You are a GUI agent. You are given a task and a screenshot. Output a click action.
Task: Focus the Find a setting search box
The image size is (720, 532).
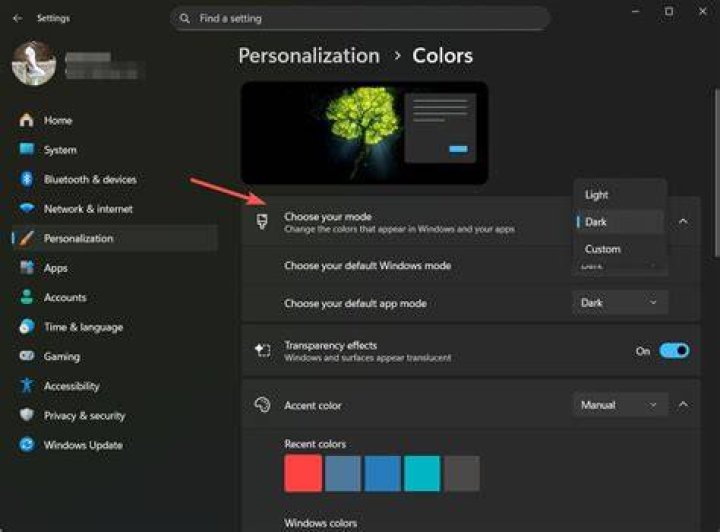[360, 18]
